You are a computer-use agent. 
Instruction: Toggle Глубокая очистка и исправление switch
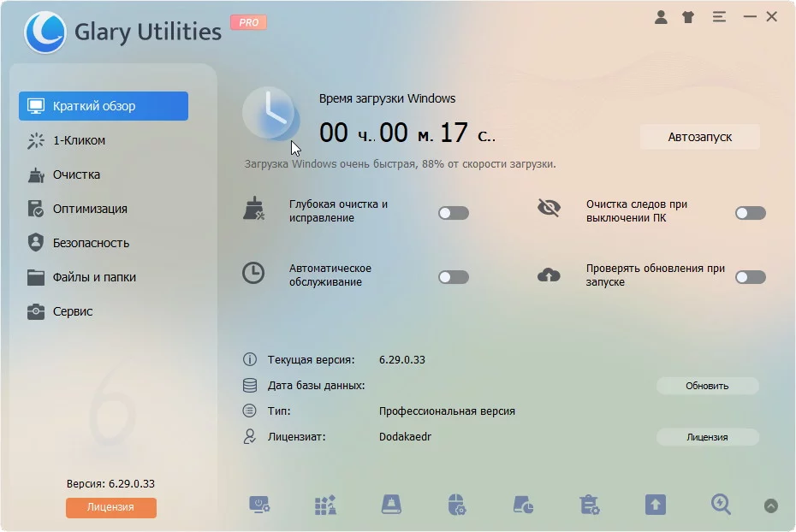454,213
